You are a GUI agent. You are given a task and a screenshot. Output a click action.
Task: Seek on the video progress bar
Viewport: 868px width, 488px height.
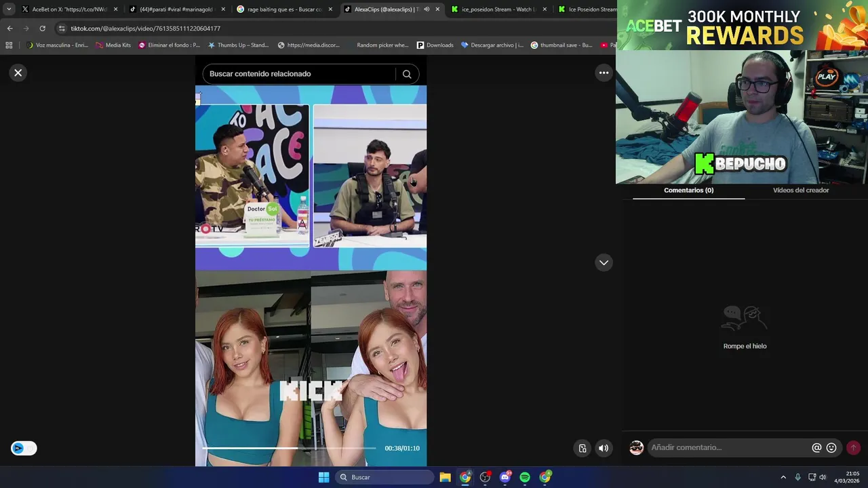[x=289, y=448]
